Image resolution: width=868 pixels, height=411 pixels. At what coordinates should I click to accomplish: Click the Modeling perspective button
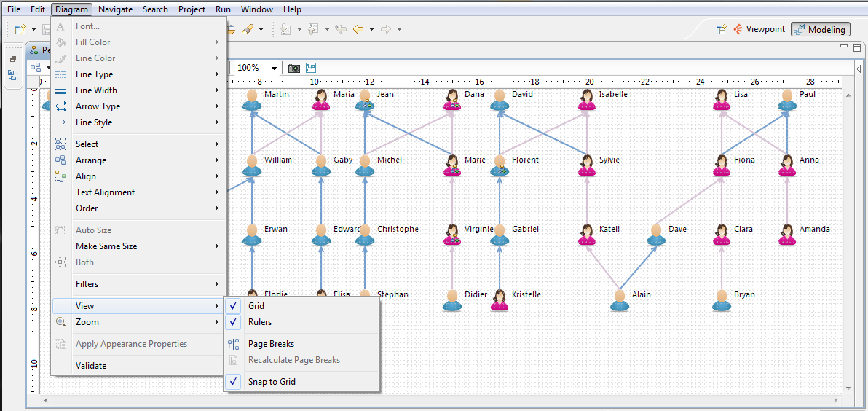pos(821,30)
